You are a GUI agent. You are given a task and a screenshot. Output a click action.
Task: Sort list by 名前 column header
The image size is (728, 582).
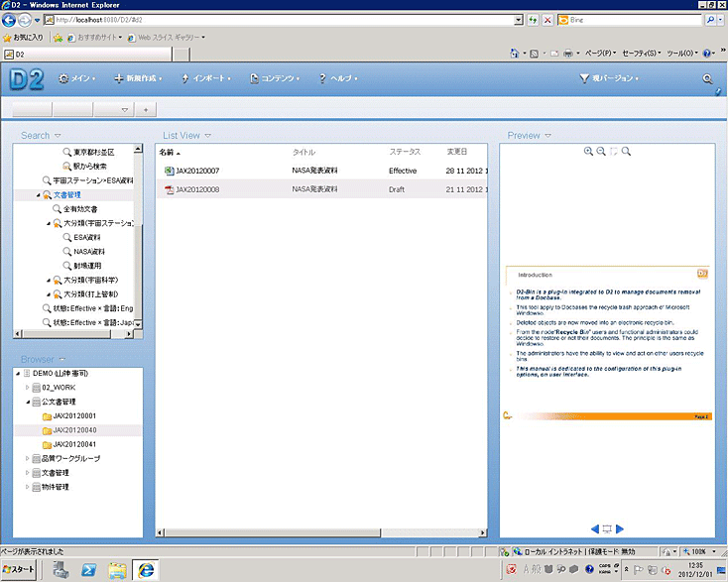167,152
